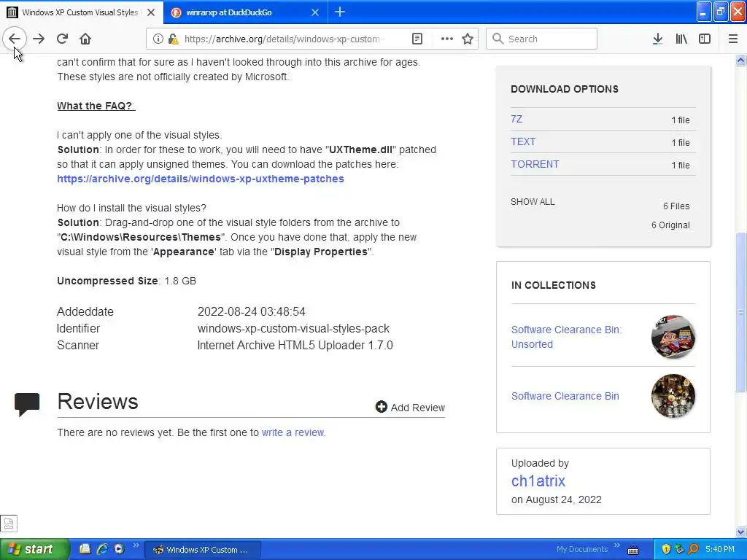Select Windows XP Custom Visual Styles tab

pos(81,12)
